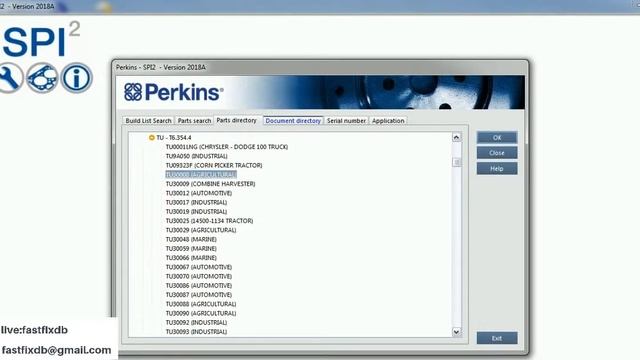Open Help from the dialog buttons

pyautogui.click(x=497, y=168)
